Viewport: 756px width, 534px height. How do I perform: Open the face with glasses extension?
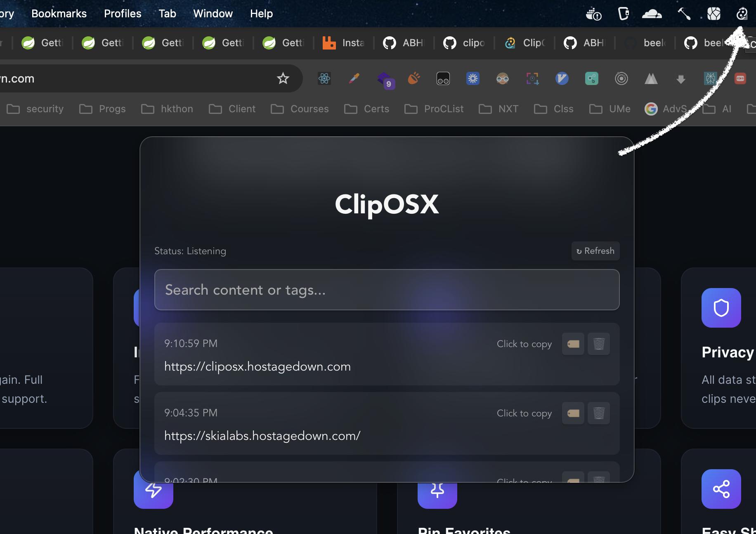503,78
